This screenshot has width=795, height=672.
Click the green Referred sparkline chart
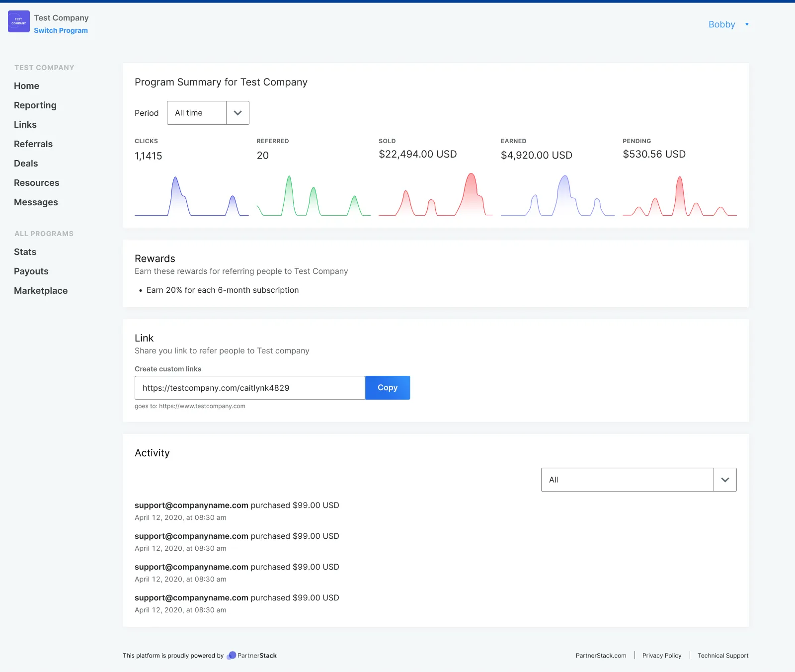[x=314, y=195]
